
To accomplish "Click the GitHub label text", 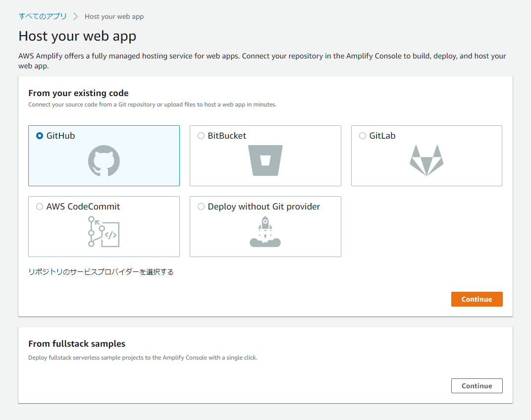I will (x=60, y=136).
